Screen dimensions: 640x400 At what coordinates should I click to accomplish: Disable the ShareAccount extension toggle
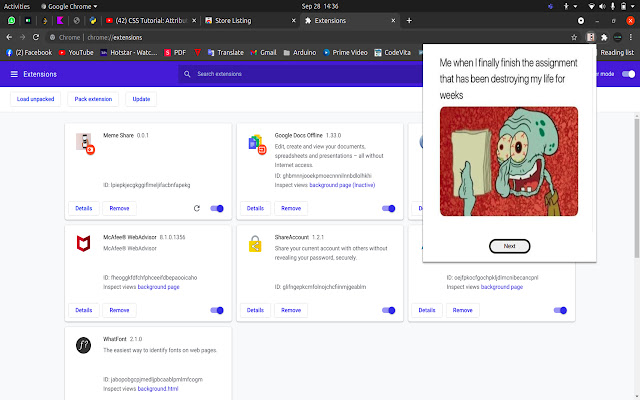pos(388,310)
